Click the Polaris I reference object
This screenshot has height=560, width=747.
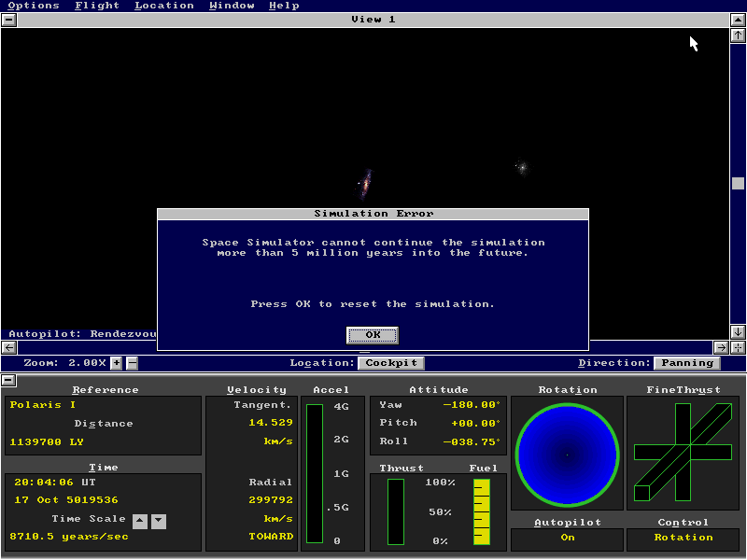42,405
